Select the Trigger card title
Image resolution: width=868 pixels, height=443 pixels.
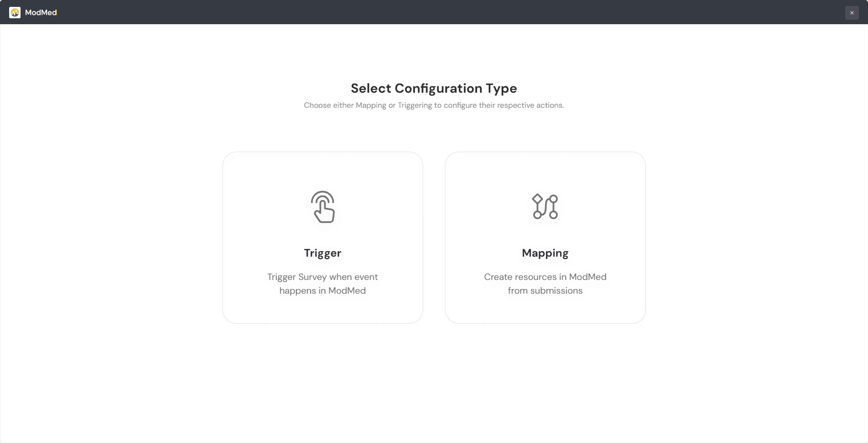323,253
